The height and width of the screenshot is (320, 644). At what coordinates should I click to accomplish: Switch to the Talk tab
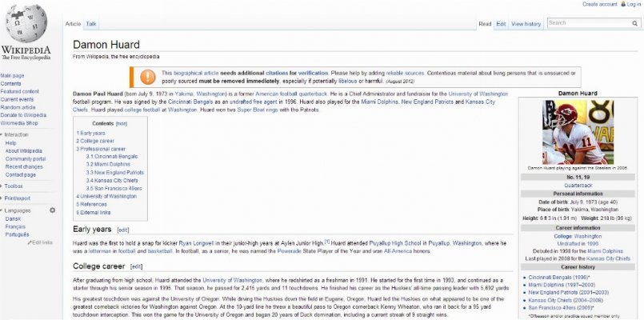click(90, 24)
